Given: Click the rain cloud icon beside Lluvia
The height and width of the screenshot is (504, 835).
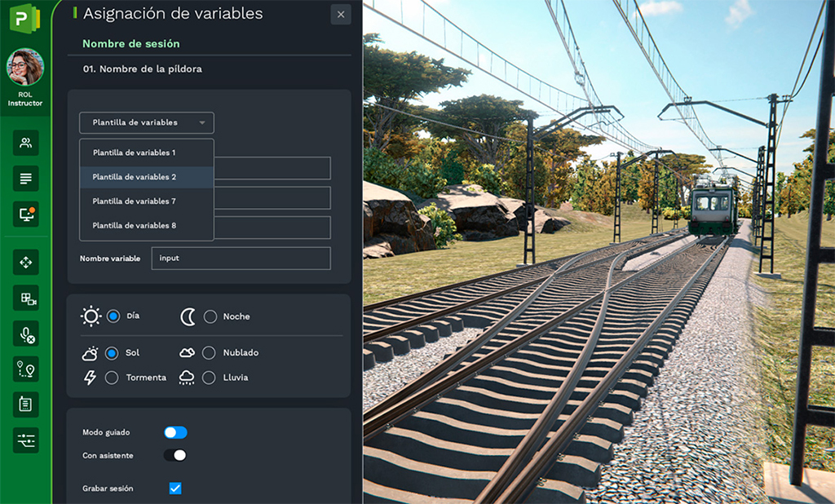Looking at the screenshot, I should coord(187,378).
